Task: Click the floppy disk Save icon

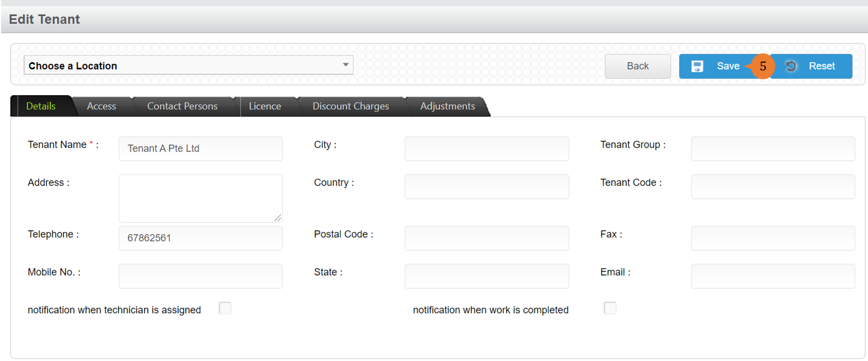Action: coord(697,66)
